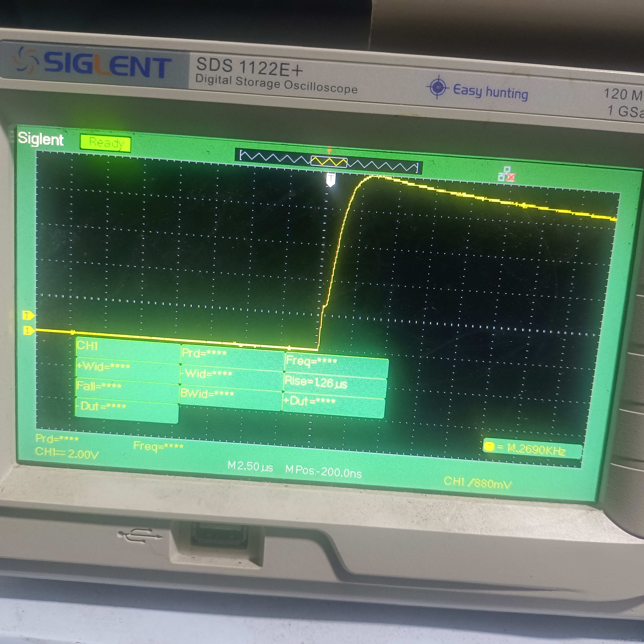This screenshot has height=644, width=644.
Task: Click the Siglent brand logo swirl icon
Action: point(26,59)
